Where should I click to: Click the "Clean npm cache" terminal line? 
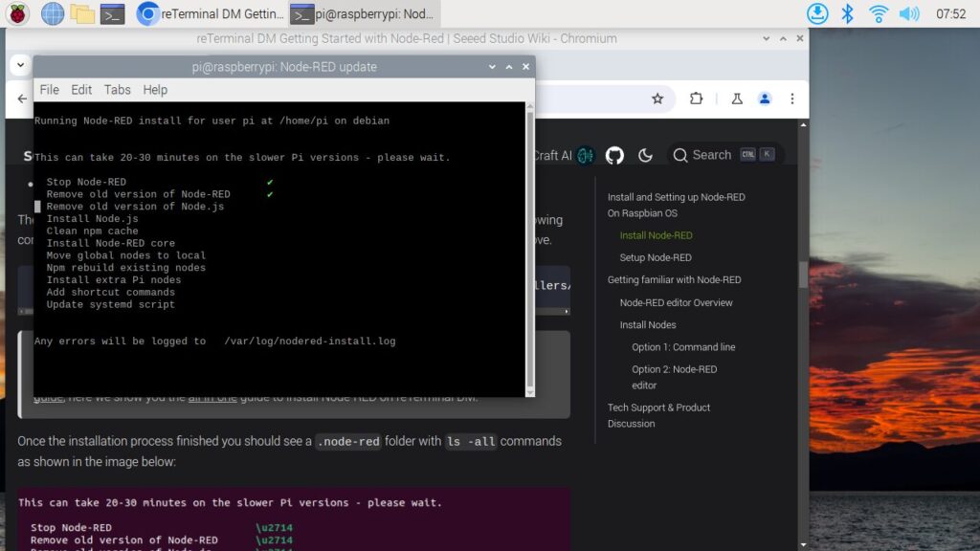[93, 231]
